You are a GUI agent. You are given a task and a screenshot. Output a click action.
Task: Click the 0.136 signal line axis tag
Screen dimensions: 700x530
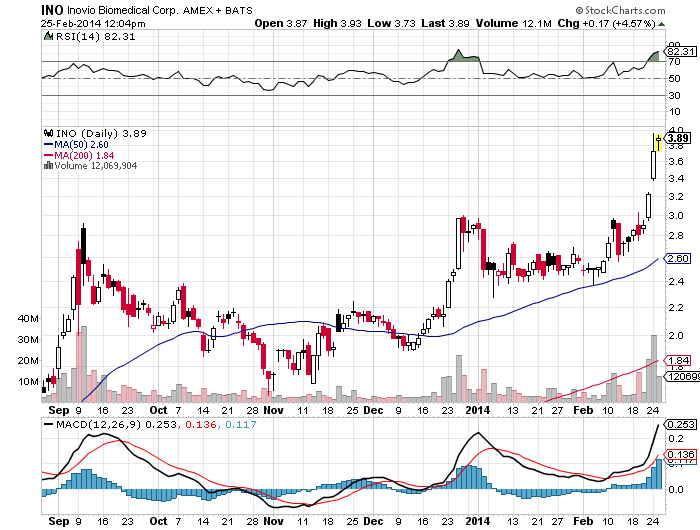681,455
